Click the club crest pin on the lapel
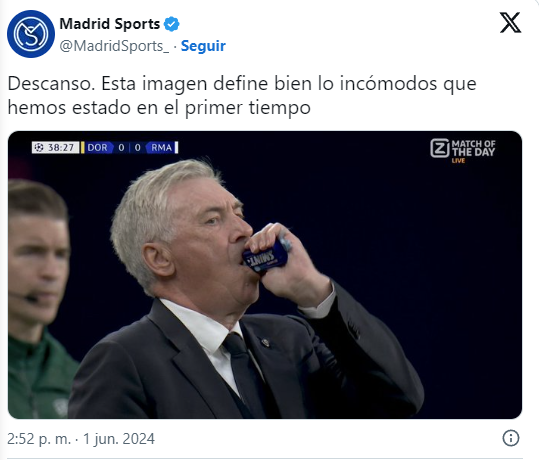 265,342
